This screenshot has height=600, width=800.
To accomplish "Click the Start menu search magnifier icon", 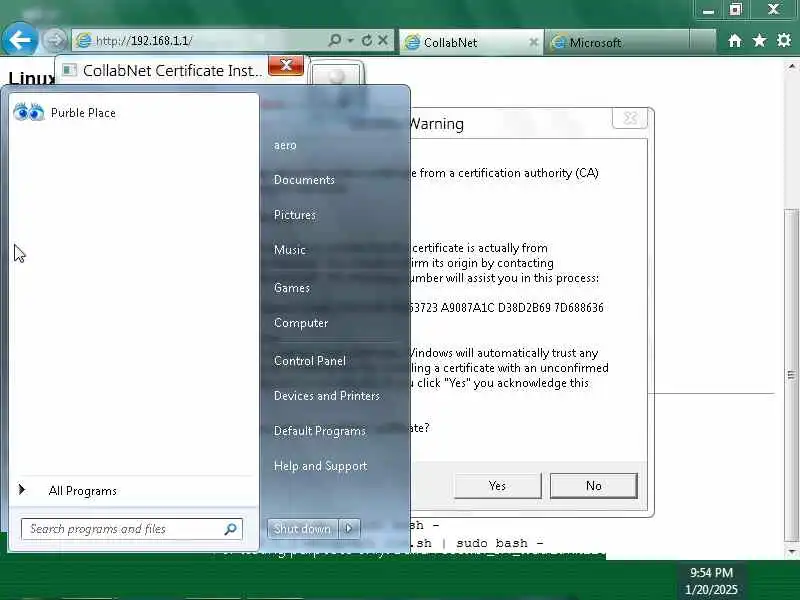I will 231,529.
